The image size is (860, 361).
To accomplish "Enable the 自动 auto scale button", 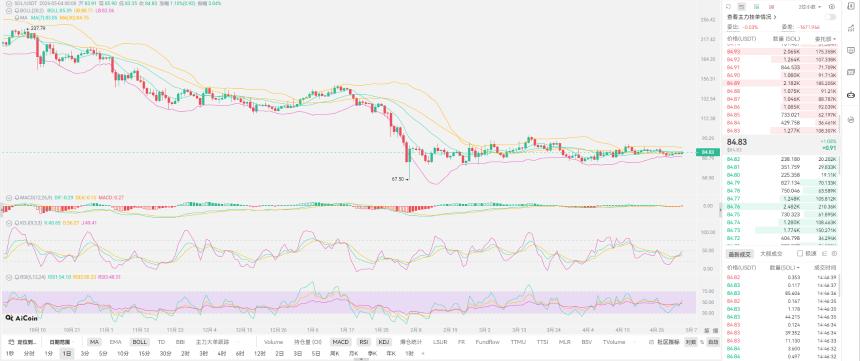I will [x=712, y=342].
